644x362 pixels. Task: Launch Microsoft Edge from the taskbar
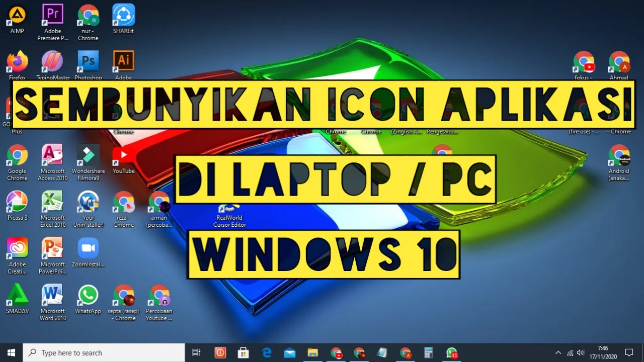click(x=267, y=353)
